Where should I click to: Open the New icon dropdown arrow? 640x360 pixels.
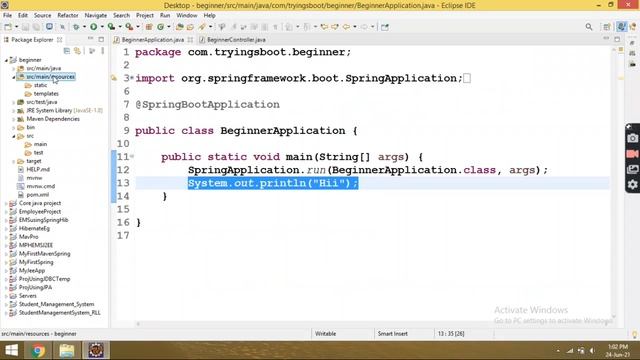[x=16, y=27]
